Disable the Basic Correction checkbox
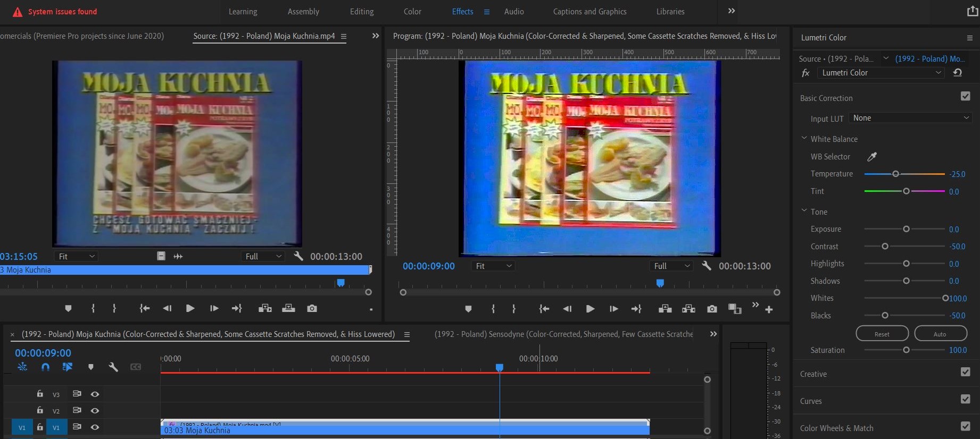Image resolution: width=980 pixels, height=439 pixels. coord(966,96)
